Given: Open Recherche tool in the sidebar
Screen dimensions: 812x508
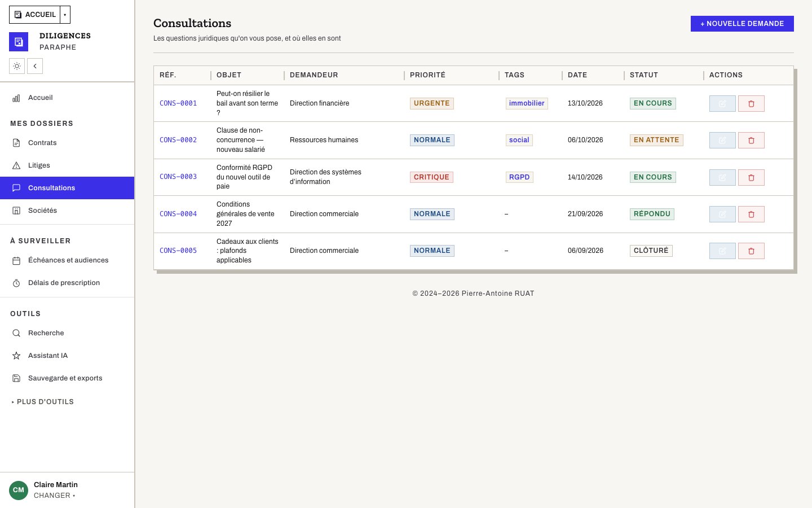Looking at the screenshot, I should tap(67, 333).
